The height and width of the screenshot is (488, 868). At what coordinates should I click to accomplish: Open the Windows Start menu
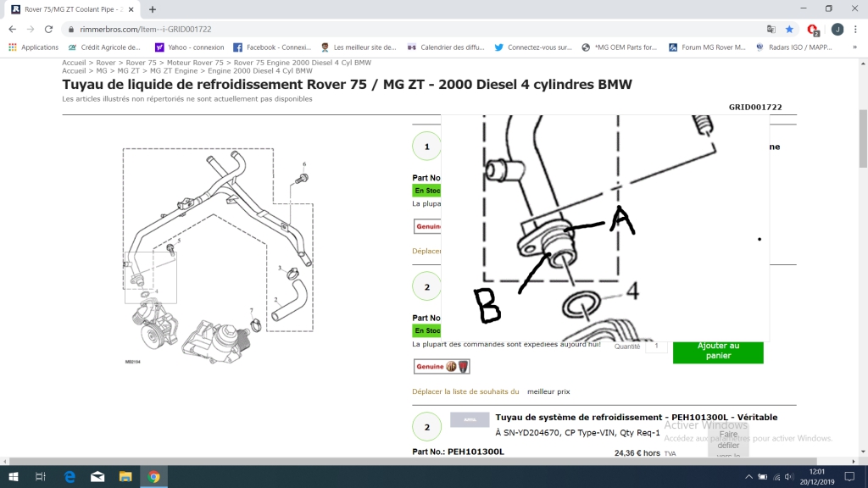click(x=14, y=477)
